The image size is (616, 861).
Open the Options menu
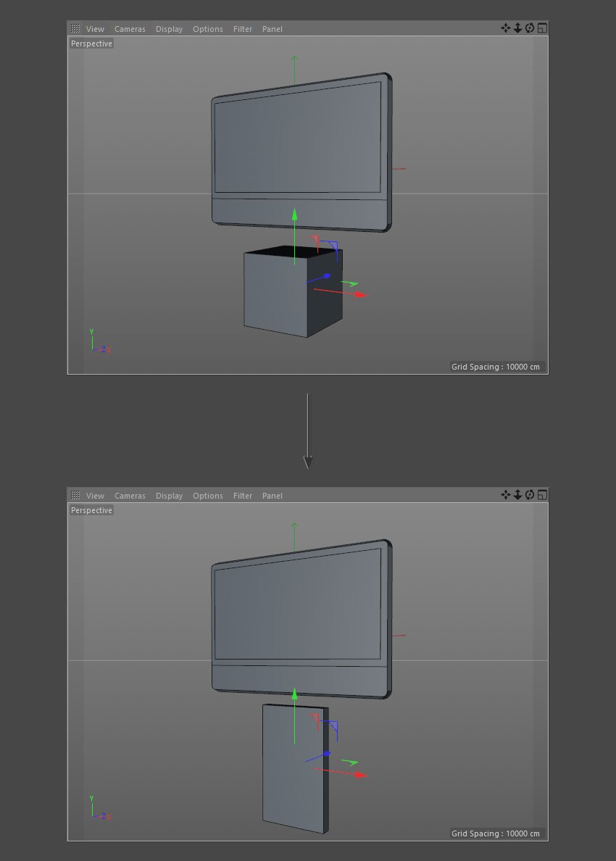tap(208, 29)
